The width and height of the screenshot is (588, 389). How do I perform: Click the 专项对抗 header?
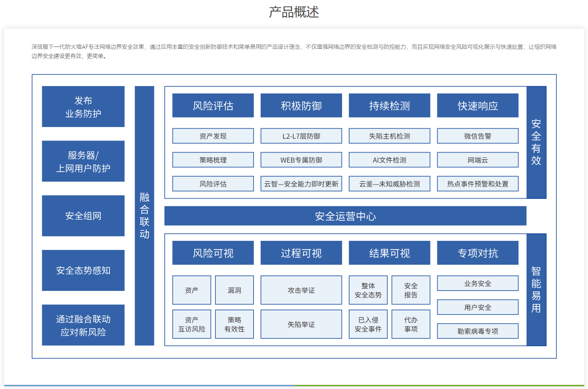[x=478, y=253]
